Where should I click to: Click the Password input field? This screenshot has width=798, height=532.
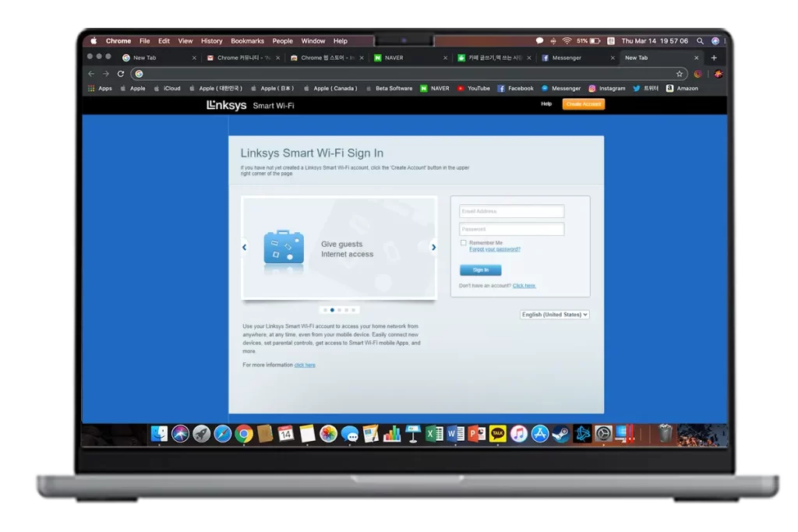[511, 229]
